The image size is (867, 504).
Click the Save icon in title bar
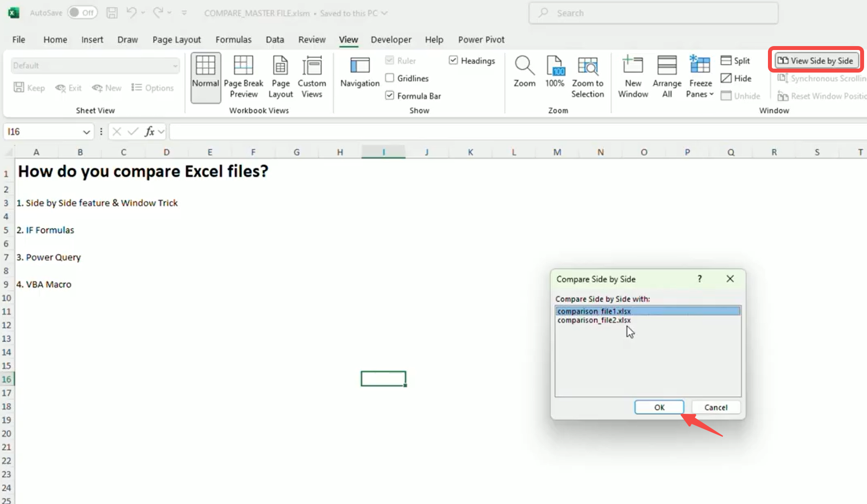click(112, 13)
